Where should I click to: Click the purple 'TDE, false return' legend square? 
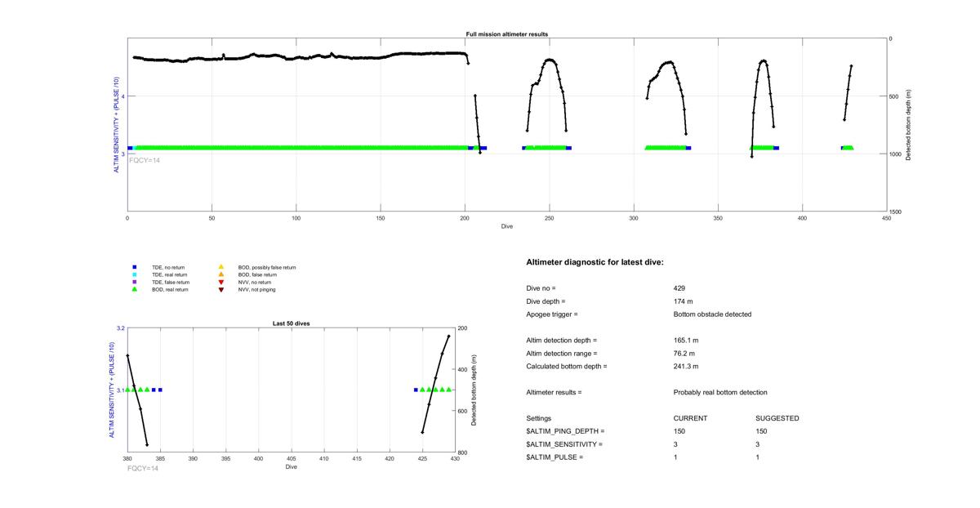[x=135, y=282]
